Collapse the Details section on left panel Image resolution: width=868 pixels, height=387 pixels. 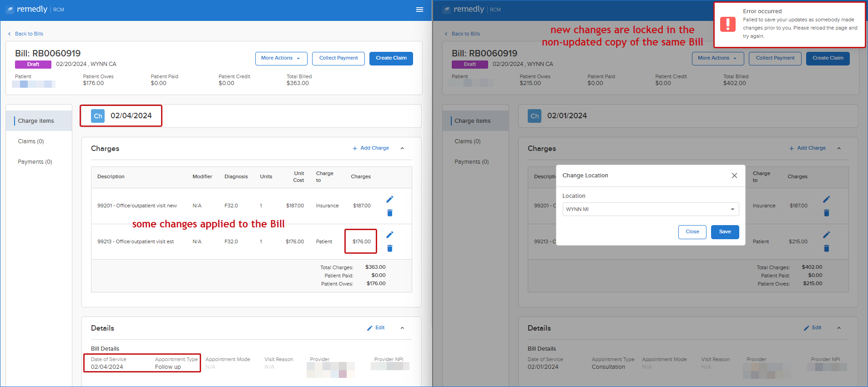tap(402, 328)
